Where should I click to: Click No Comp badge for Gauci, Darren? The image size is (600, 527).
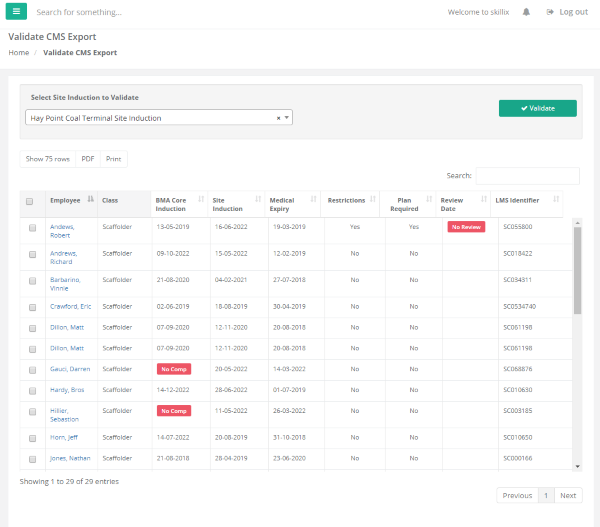(174, 369)
